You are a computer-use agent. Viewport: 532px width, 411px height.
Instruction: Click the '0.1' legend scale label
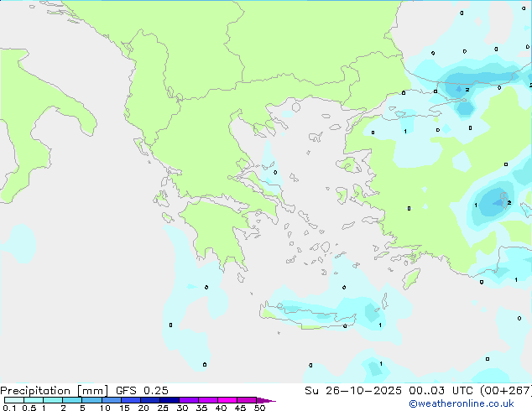pos(9,408)
